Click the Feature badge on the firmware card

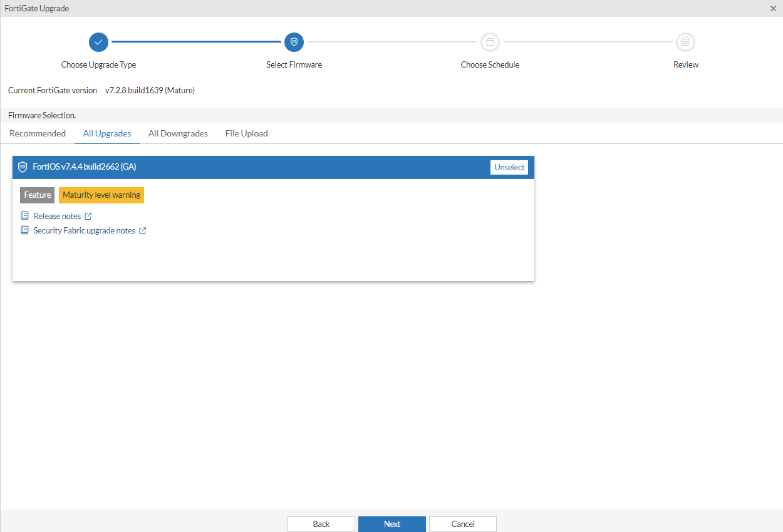pyautogui.click(x=36, y=195)
